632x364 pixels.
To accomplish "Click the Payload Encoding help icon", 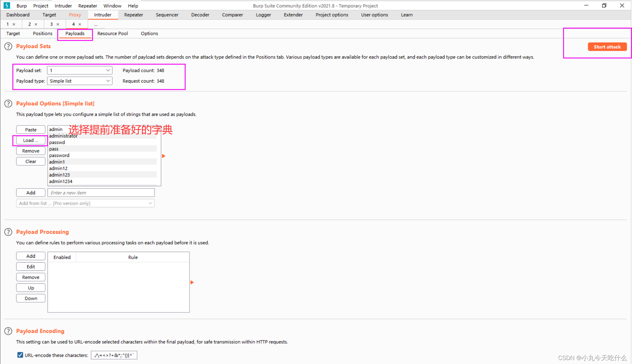I will point(8,331).
